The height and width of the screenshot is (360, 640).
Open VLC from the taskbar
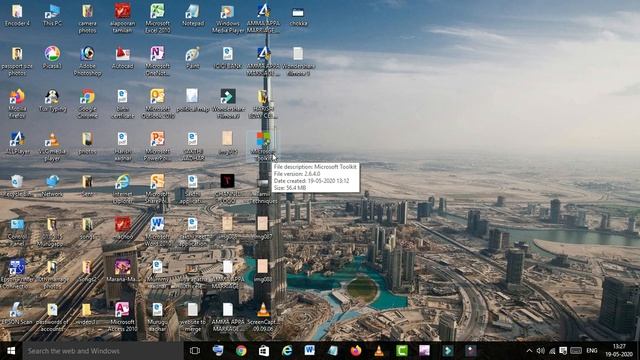click(379, 351)
